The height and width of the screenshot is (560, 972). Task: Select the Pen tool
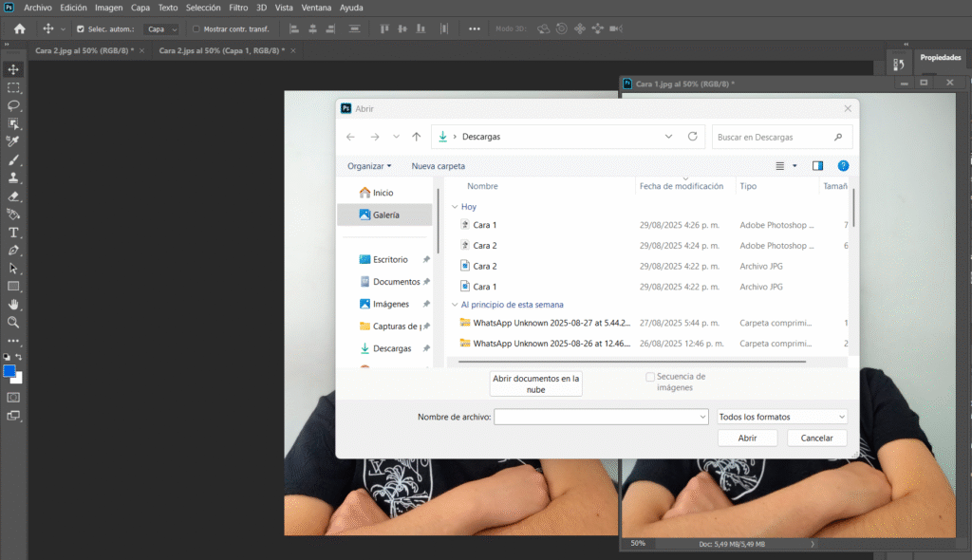coord(13,249)
